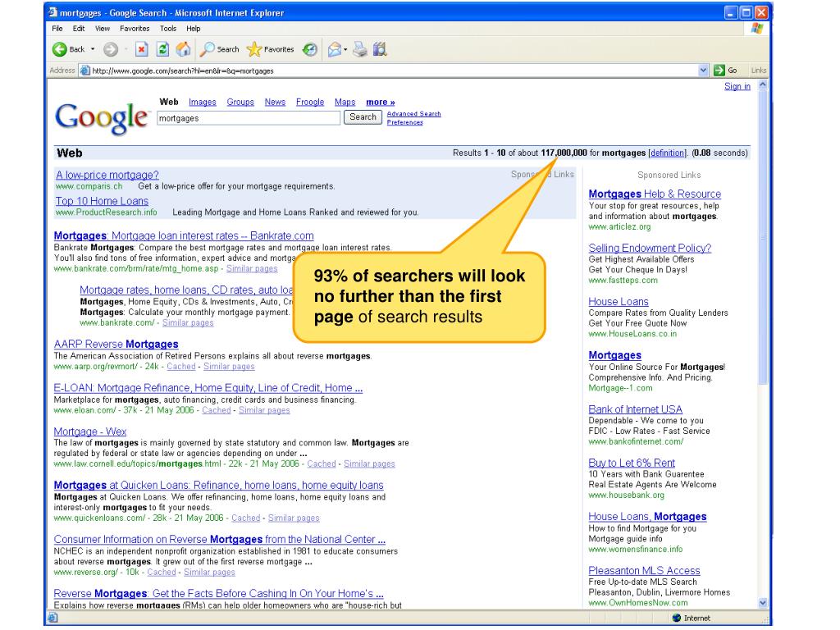Click the Edit/Discuss toolbar icon after Print
This screenshot has height=630, width=840.
380,49
